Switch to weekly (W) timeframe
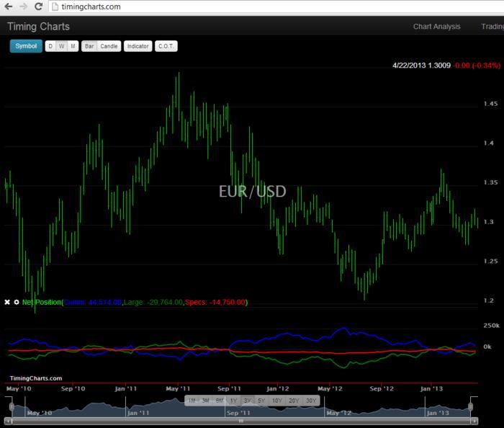Viewport: 504px width, 428px height. 62,46
